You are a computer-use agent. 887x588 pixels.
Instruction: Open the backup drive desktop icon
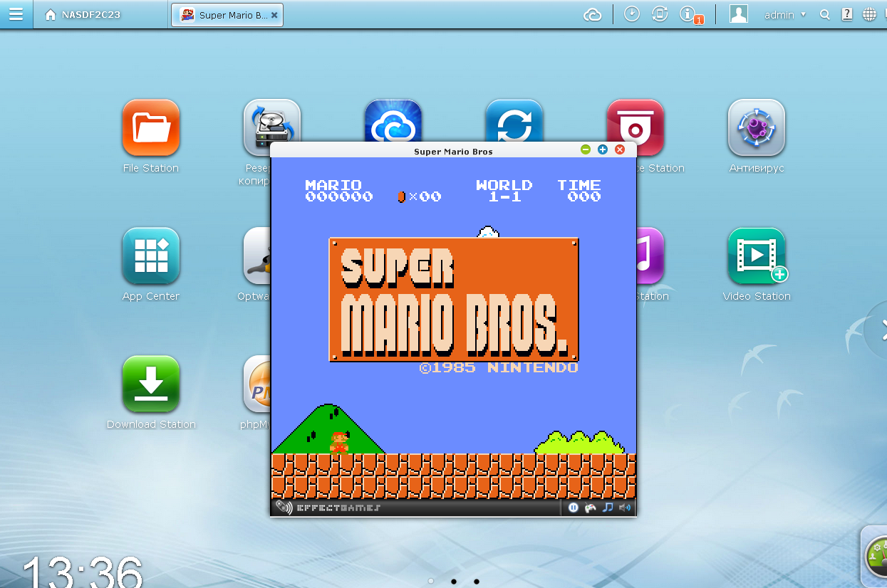pyautogui.click(x=271, y=121)
